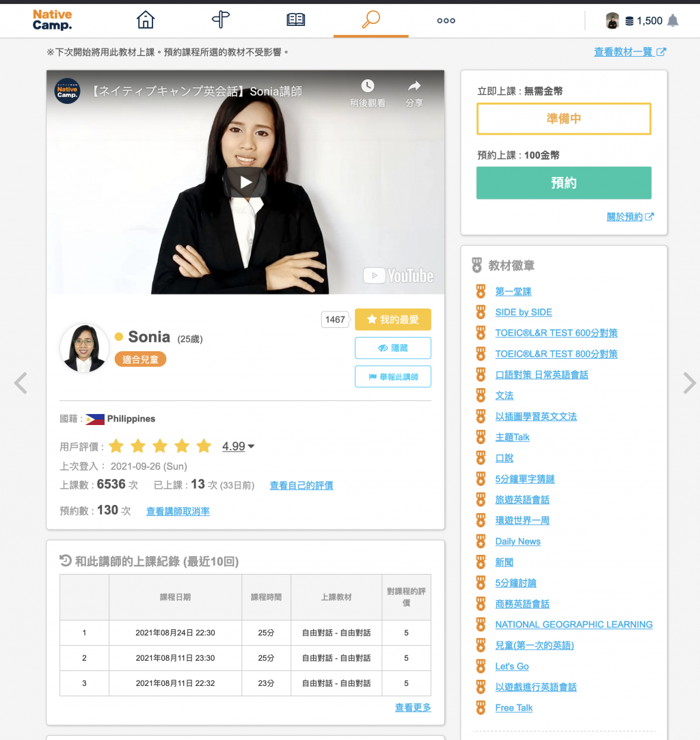Open the Free Talk badge link
This screenshot has height=740, width=700.
coord(513,707)
